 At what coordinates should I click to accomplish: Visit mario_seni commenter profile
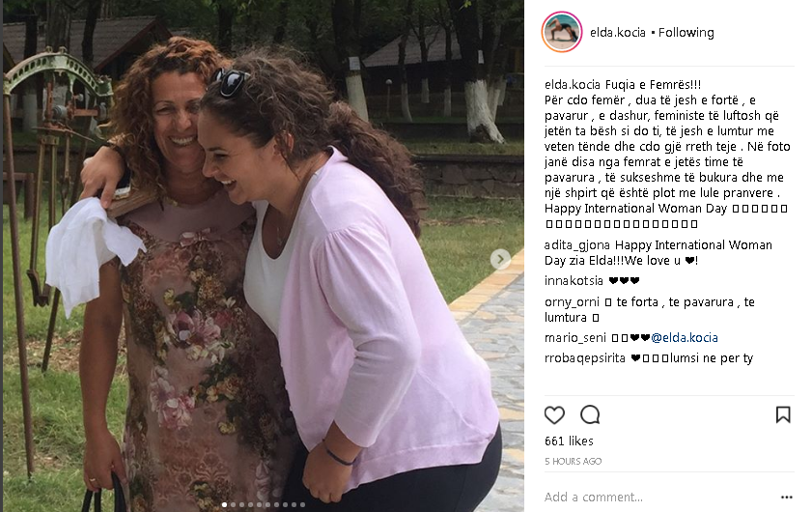(575, 338)
